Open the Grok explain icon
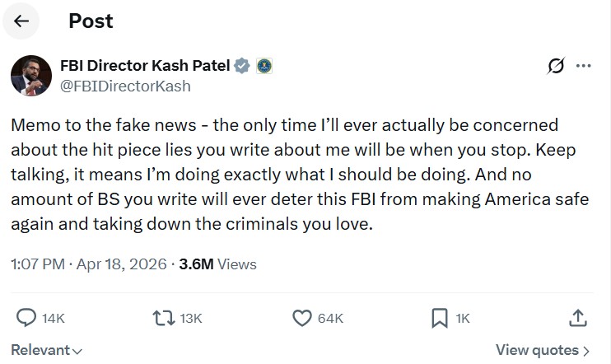This screenshot has height=364, width=611. point(555,66)
